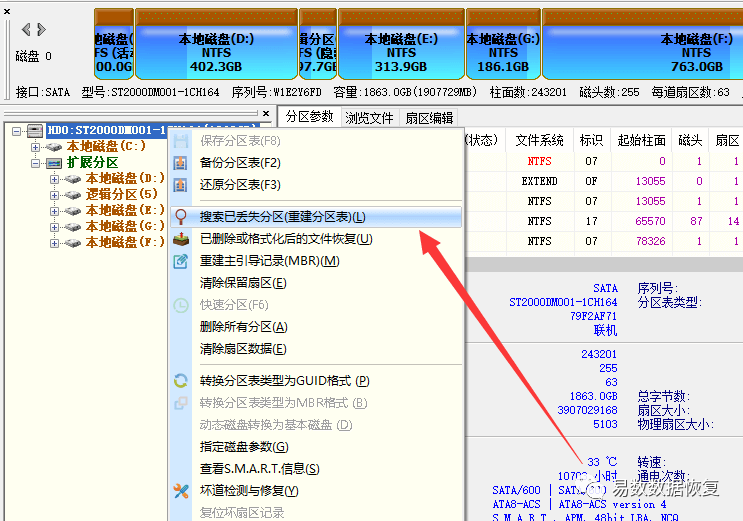
Task: Select 删除所有分区 menu item
Action: 316,327
